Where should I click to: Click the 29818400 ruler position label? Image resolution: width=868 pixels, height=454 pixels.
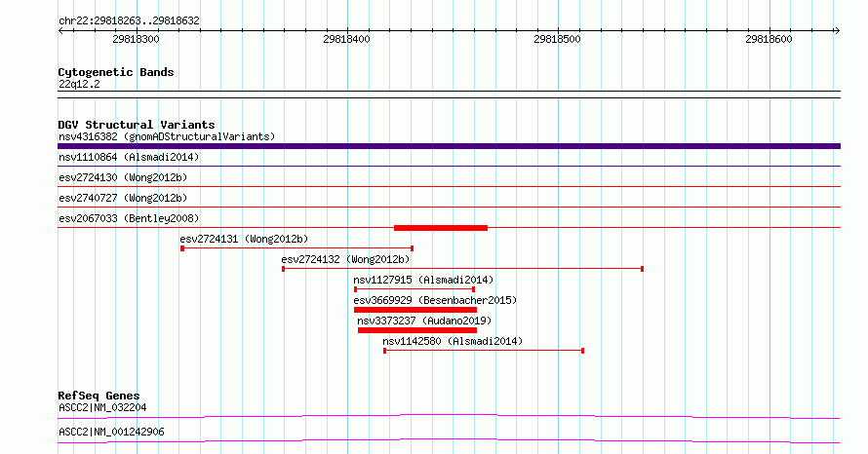346,39
